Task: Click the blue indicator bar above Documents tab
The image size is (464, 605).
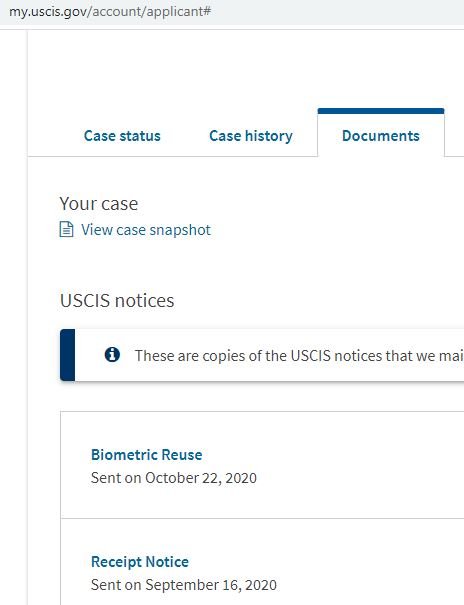Action: (x=381, y=111)
